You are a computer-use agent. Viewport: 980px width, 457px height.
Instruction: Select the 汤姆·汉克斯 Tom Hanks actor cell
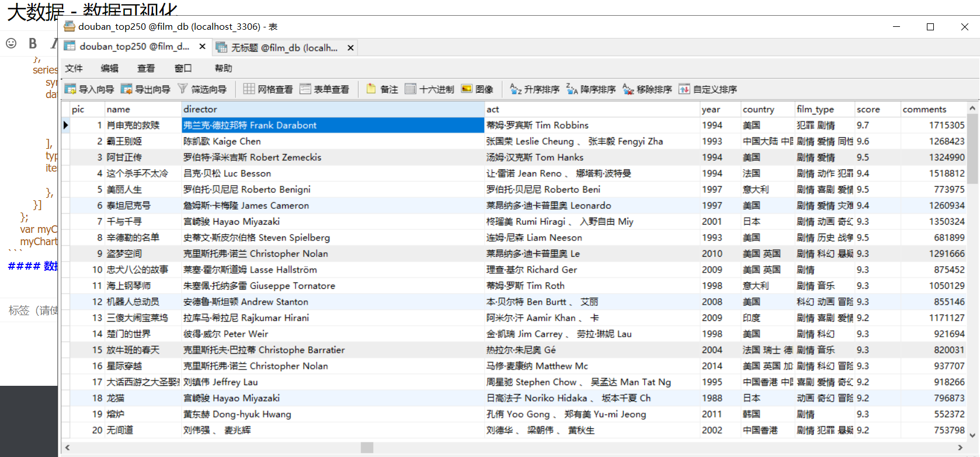pyautogui.click(x=592, y=158)
